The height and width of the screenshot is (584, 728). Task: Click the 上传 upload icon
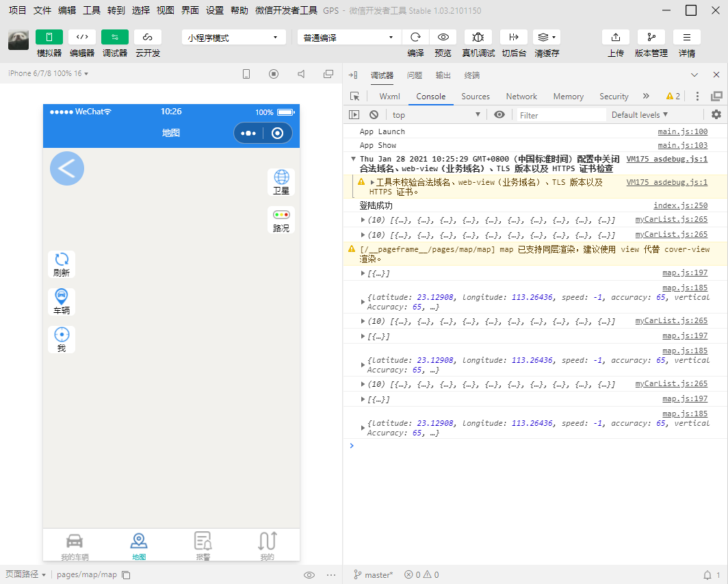coord(616,37)
